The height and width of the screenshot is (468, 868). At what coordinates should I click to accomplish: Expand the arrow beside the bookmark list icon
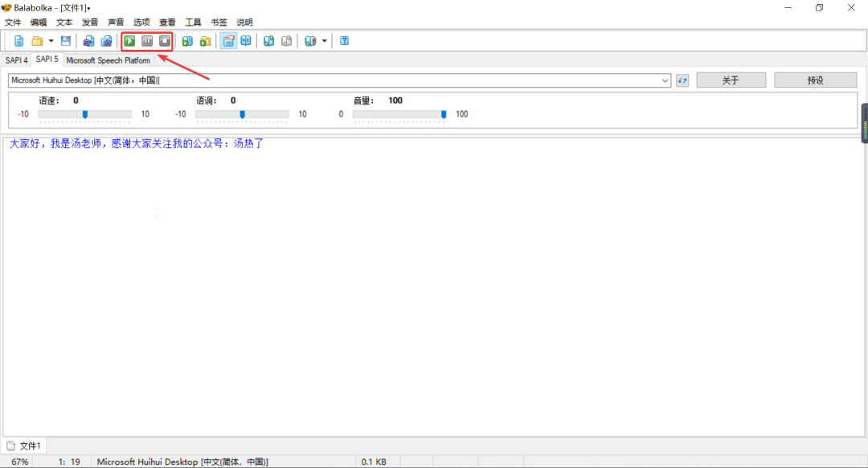(x=325, y=41)
